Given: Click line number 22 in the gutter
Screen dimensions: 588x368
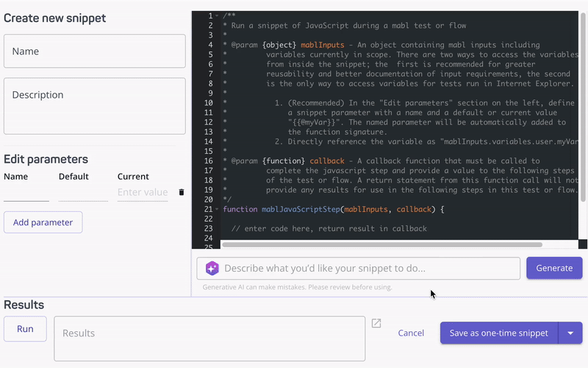Looking at the screenshot, I should (209, 219).
